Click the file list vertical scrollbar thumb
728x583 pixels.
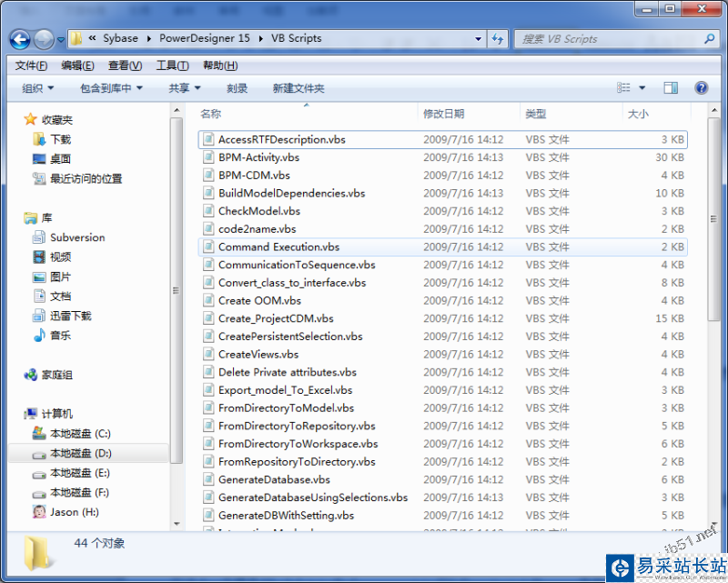click(x=713, y=219)
